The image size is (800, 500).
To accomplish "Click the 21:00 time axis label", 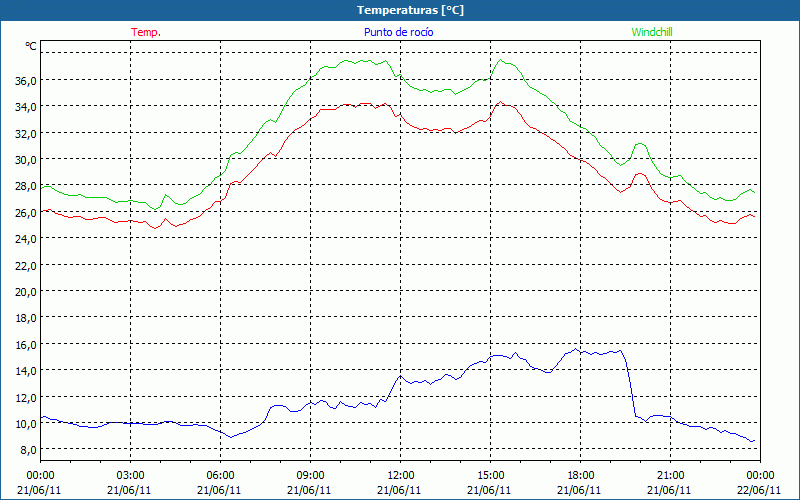I will (x=670, y=476).
